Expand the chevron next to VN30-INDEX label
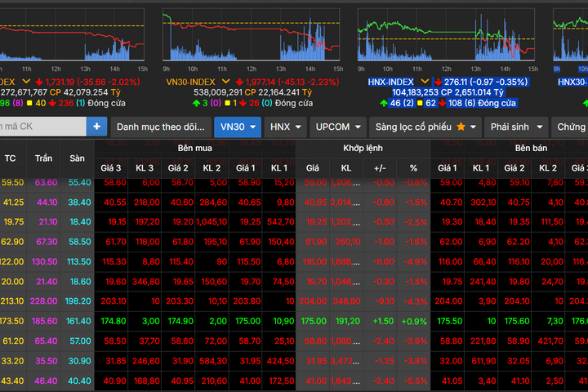The height and width of the screenshot is (392, 588). click(221, 82)
